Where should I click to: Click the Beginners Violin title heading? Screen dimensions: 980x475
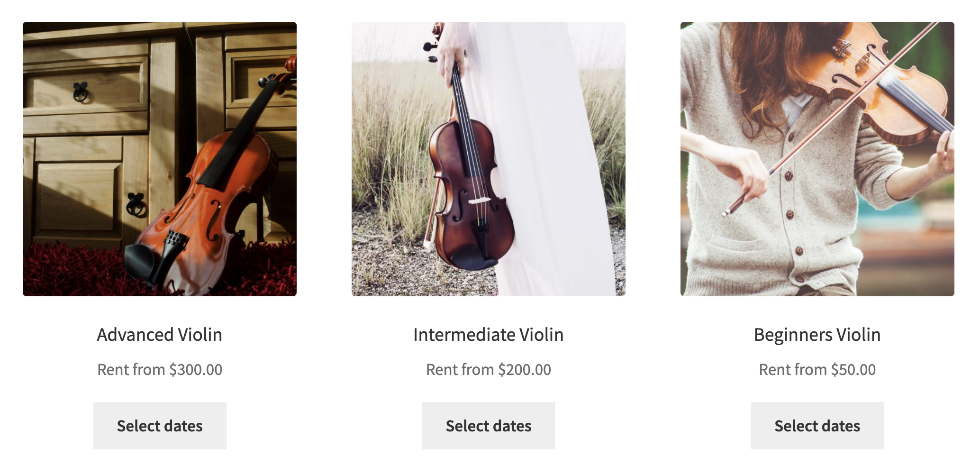point(817,334)
